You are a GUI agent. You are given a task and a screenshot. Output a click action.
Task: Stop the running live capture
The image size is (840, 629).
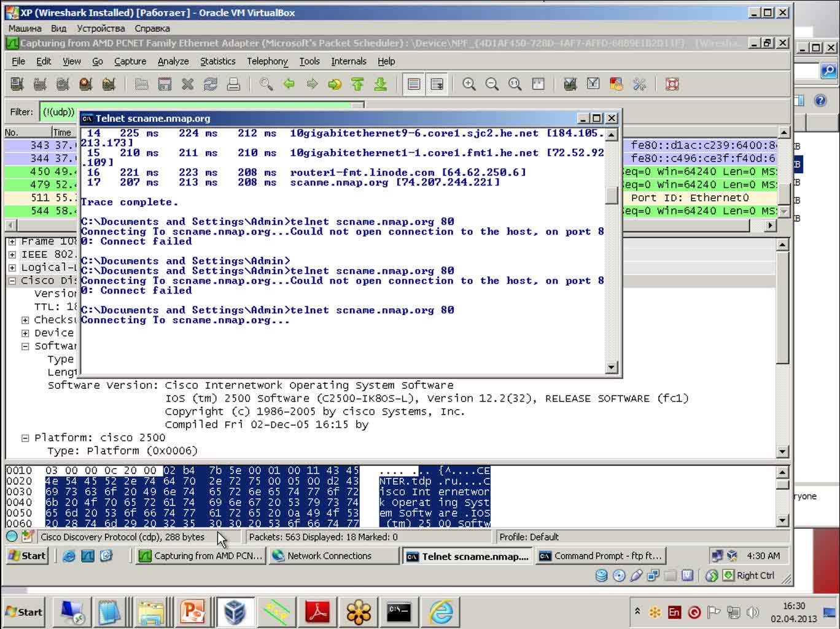86,84
